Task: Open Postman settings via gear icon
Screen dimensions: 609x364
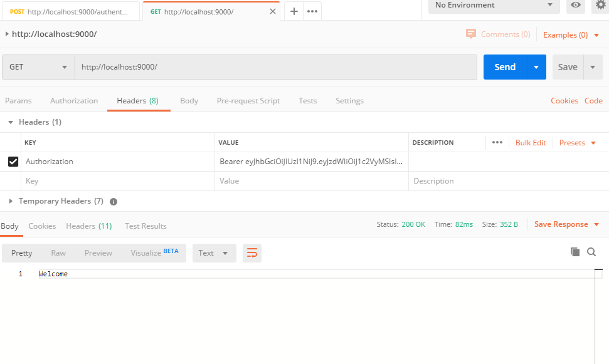Action: coord(599,6)
